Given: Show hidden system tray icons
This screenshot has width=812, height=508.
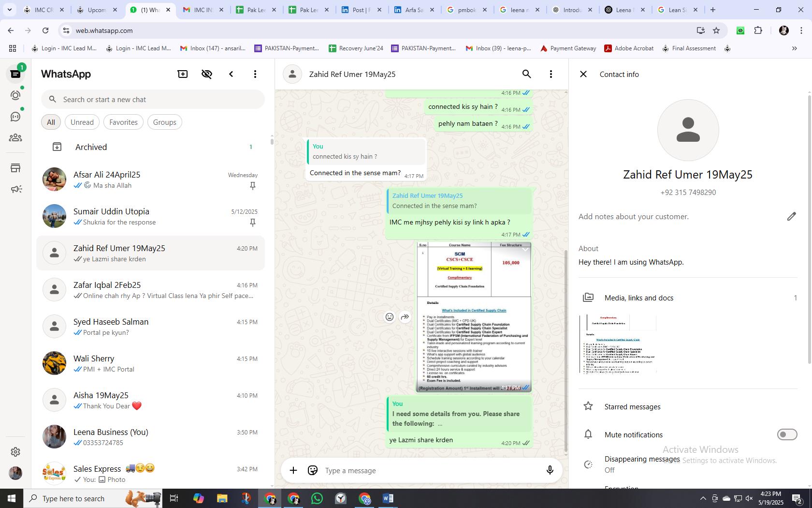Looking at the screenshot, I should [703, 498].
